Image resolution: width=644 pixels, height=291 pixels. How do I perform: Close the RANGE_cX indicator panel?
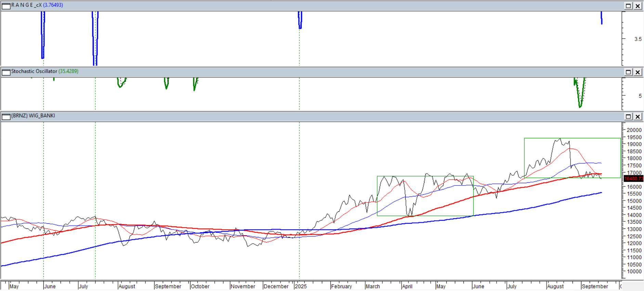click(638, 6)
